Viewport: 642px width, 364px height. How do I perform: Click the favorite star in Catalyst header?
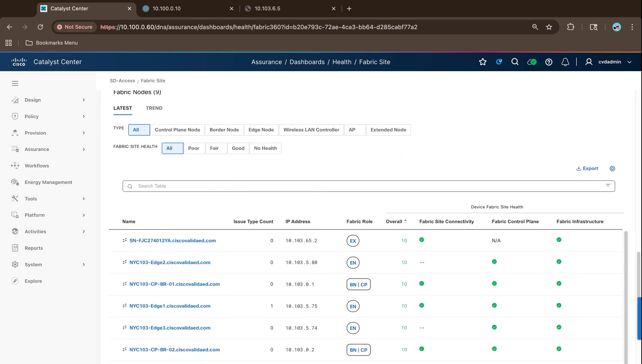(483, 62)
